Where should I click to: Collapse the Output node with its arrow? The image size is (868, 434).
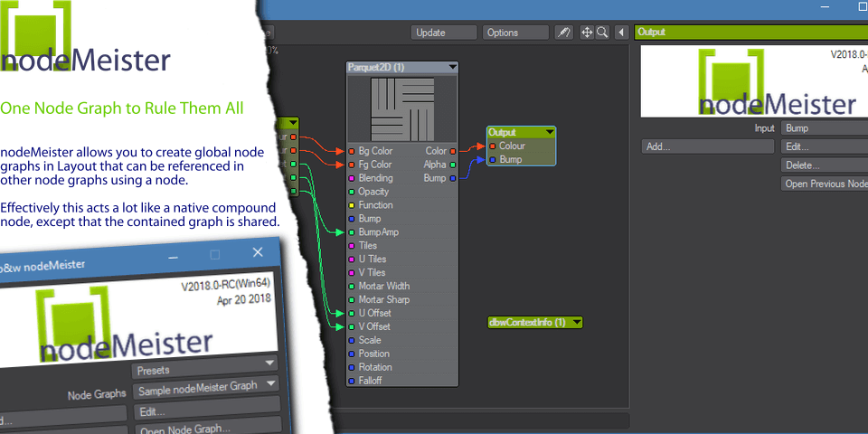(548, 132)
